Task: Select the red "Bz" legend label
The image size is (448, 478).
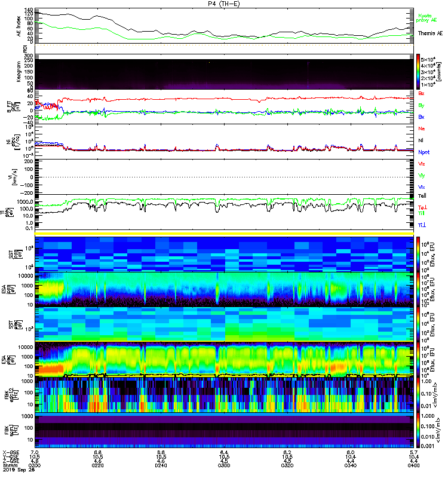Action: click(421, 93)
